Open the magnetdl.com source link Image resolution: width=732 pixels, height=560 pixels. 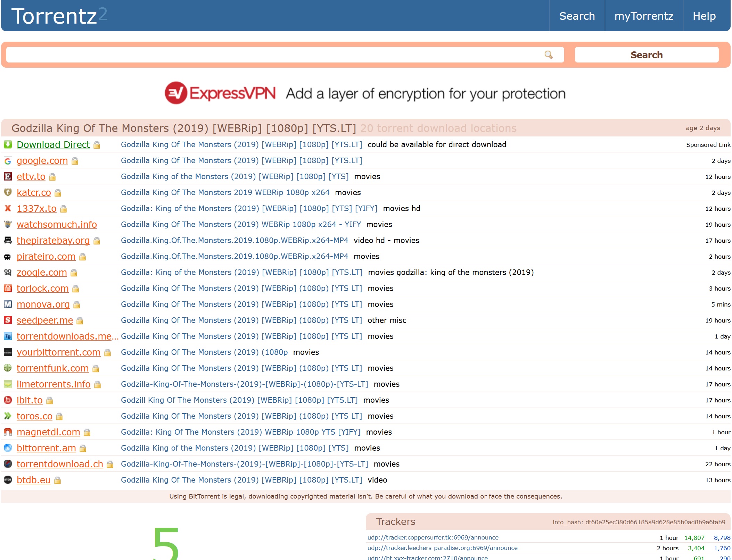pos(48,432)
